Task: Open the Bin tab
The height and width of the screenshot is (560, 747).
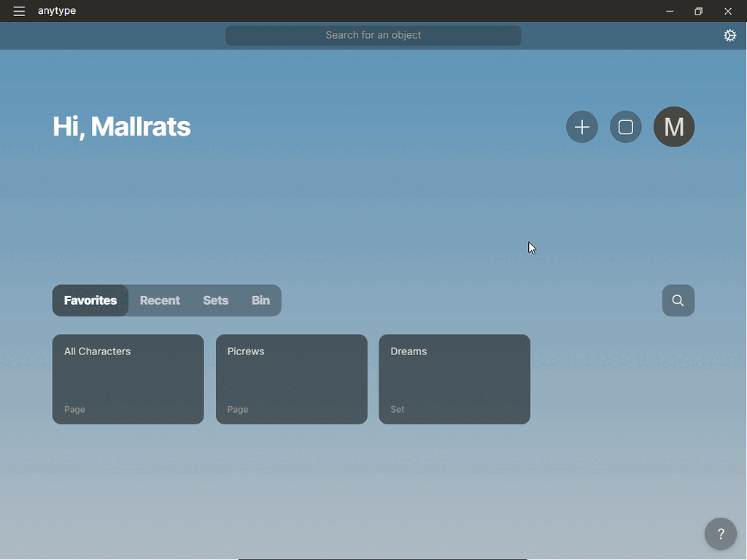Action: [260, 300]
